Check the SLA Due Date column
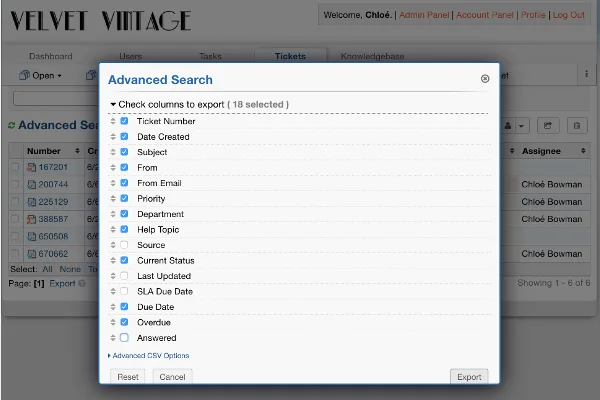This screenshot has width=600, height=400. pyautogui.click(x=124, y=291)
